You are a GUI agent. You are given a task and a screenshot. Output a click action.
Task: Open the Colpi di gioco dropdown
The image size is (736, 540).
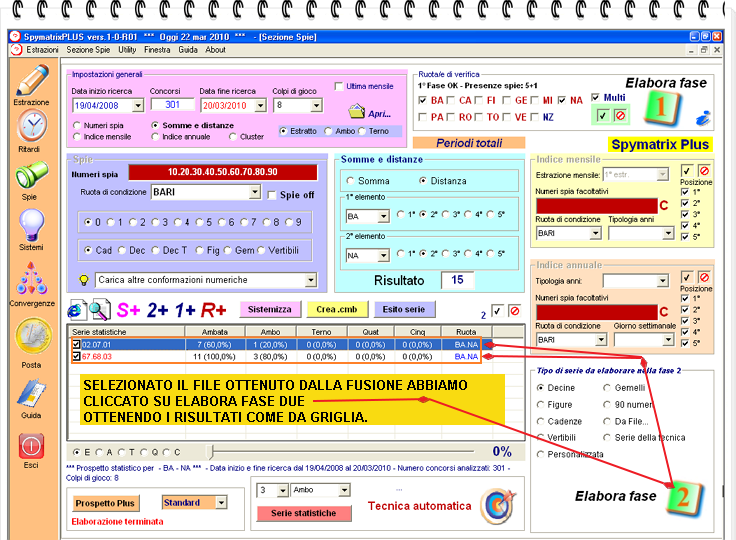(317, 106)
